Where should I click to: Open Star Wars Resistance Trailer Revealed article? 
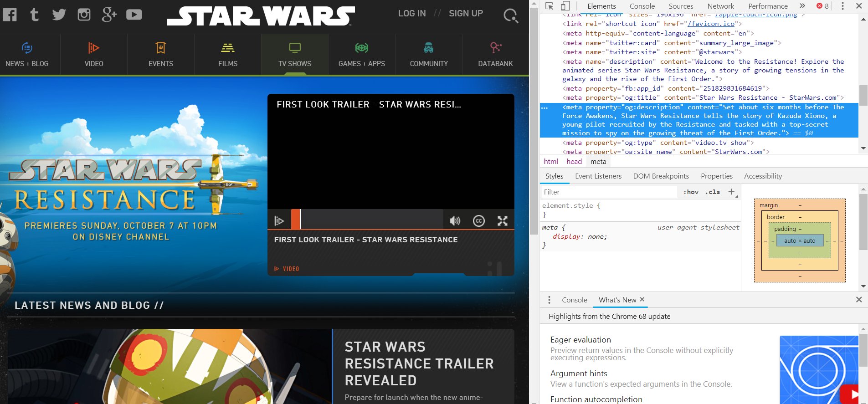click(x=419, y=363)
